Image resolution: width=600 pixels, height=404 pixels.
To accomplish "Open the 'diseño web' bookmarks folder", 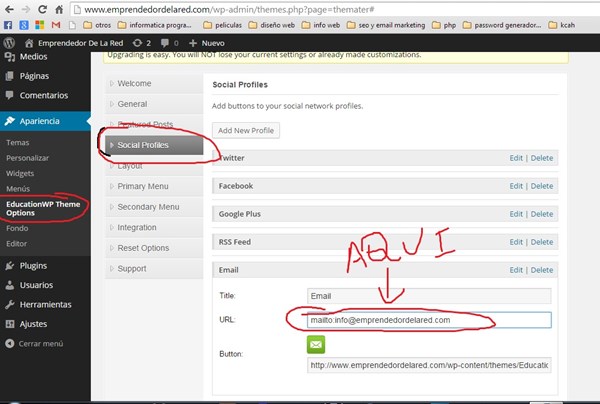I will (x=272, y=25).
